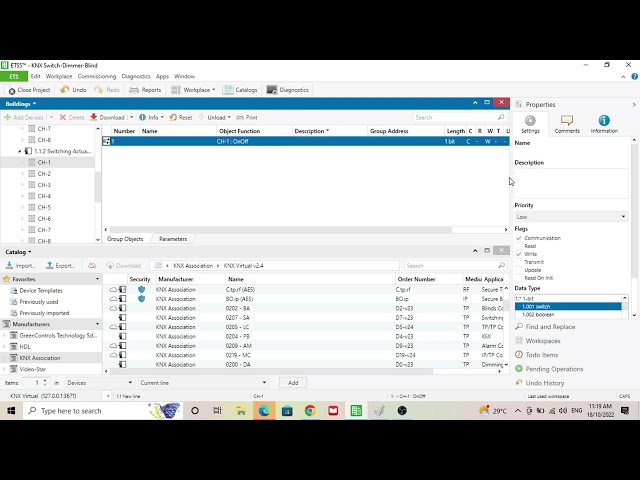Toggle the Read flag checkbox
This screenshot has height=480, width=640.
tap(519, 246)
